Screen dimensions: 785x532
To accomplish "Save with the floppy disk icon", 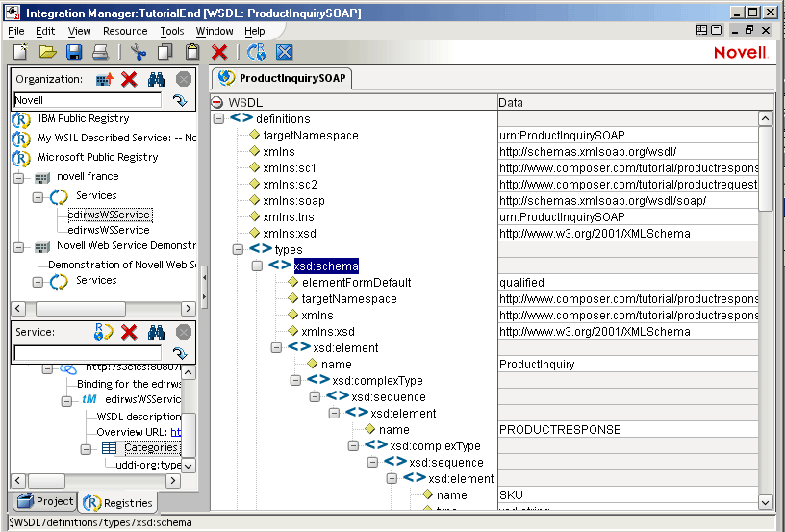I will 74,52.
